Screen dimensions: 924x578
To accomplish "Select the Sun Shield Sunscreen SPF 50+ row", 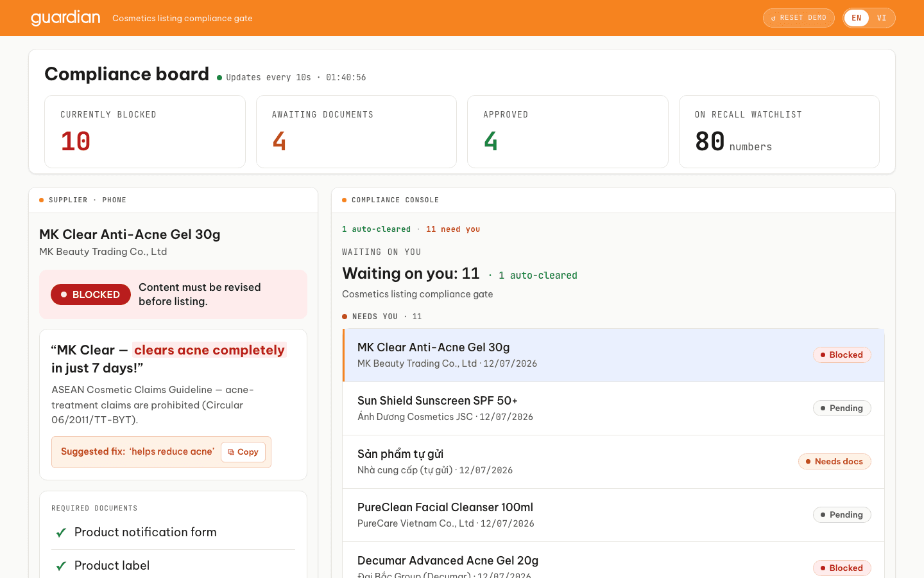I will [613, 408].
